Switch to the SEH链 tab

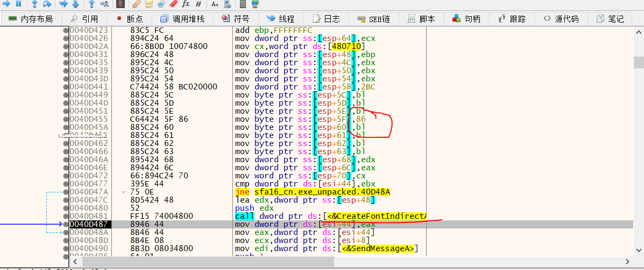click(374, 19)
